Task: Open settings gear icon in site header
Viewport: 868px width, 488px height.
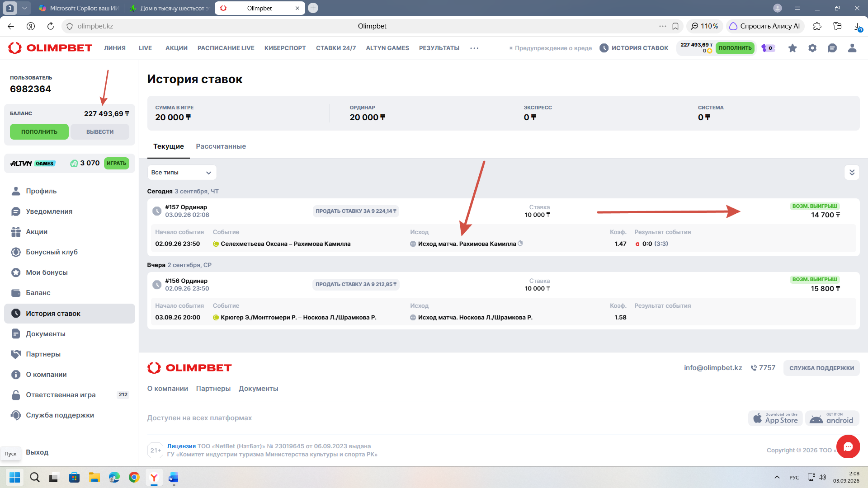Action: (812, 48)
